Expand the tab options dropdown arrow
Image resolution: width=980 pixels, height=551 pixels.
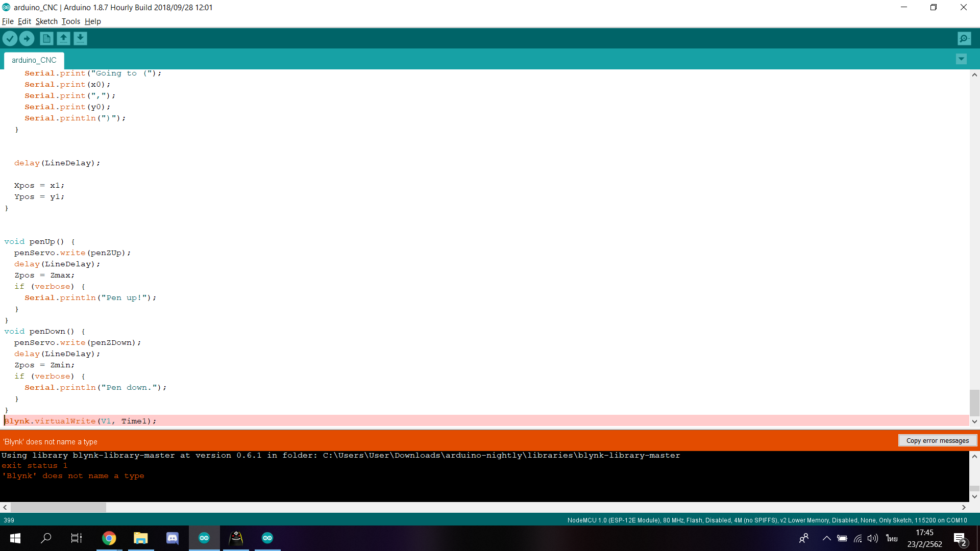[961, 59]
